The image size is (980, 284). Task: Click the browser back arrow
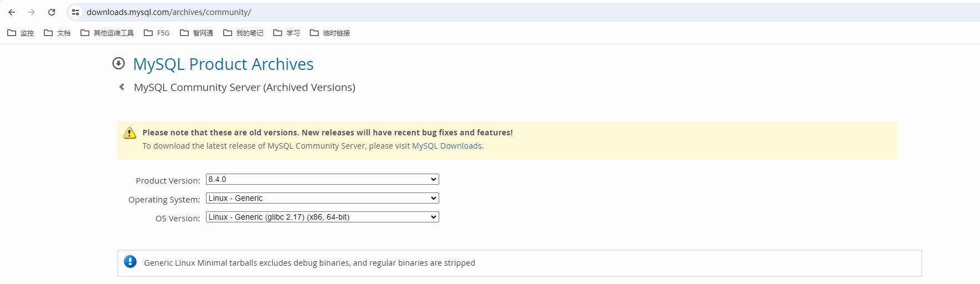tap(12, 12)
